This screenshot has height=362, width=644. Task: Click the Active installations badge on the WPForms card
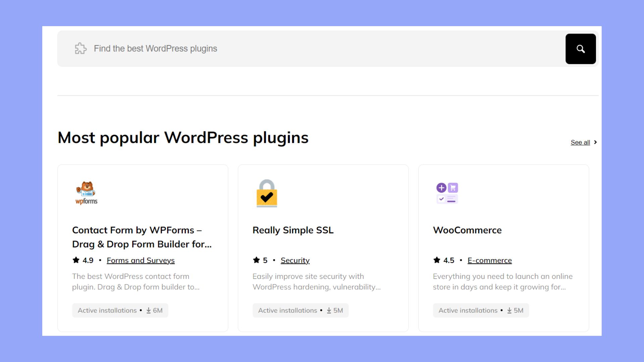(107, 310)
